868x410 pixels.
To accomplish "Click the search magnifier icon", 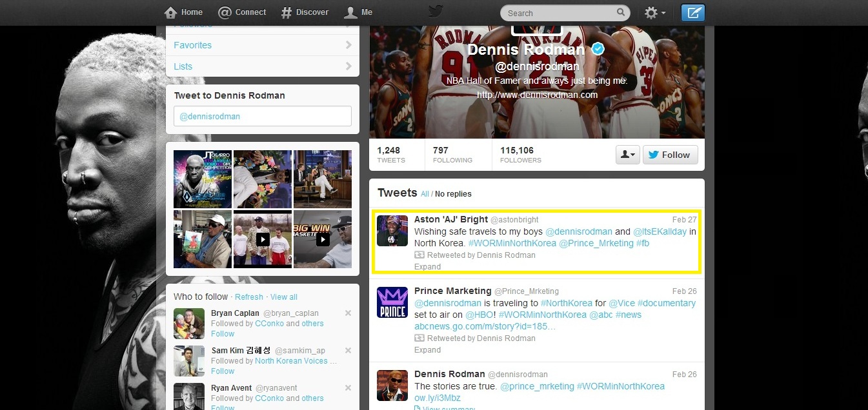I will tap(621, 12).
